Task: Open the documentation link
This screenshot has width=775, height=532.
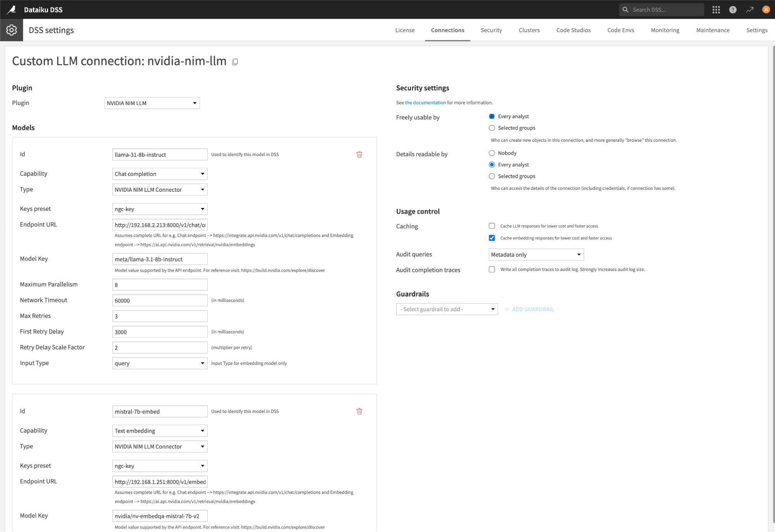Action: pyautogui.click(x=425, y=103)
